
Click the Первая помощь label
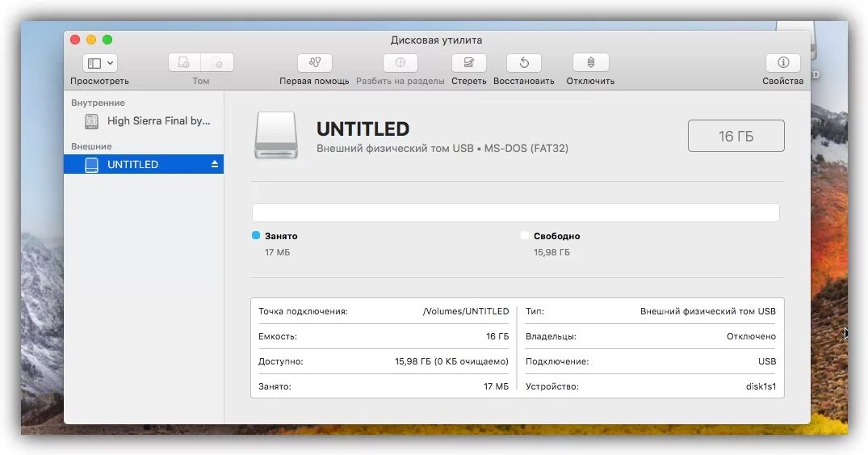click(x=314, y=81)
